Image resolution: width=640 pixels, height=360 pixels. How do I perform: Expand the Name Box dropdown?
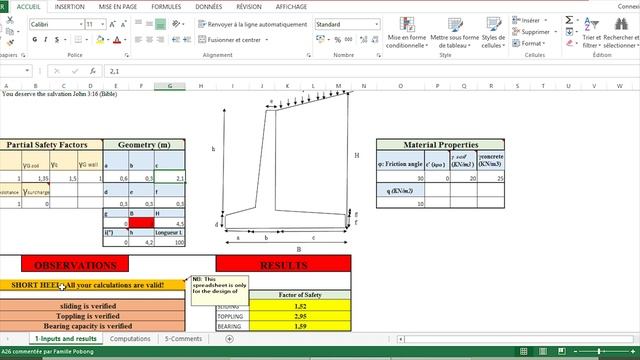click(27, 71)
